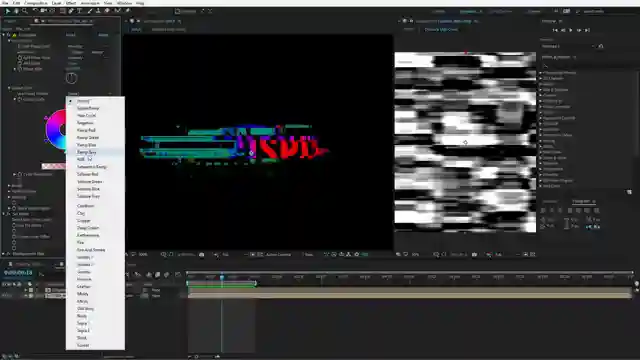Select the Puppet Pin tool
This screenshot has width=640, height=360.
click(127, 11)
